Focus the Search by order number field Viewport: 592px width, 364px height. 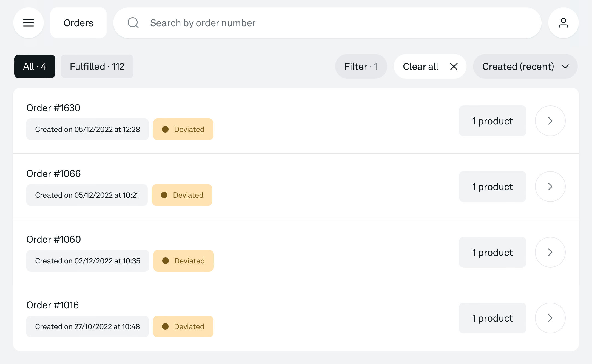point(329,23)
